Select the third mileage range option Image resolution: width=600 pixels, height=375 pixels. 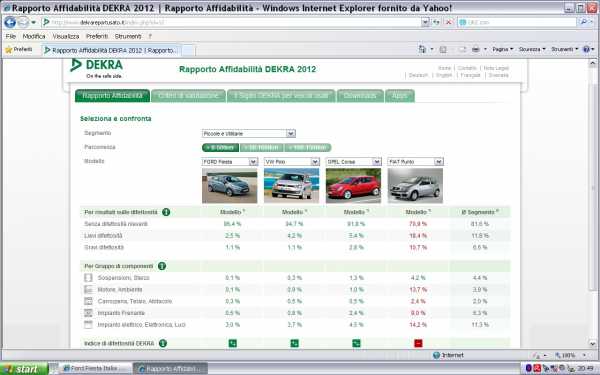[x=308, y=148]
